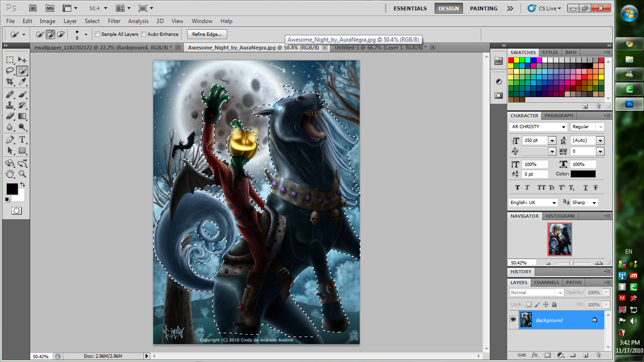This screenshot has height=362, width=644.
Task: Click the Navigator zoom slider handle
Action: click(x=571, y=263)
